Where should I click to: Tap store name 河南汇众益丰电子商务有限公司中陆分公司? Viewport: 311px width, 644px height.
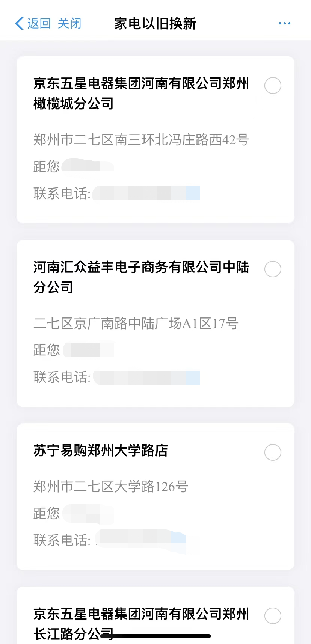(x=141, y=277)
